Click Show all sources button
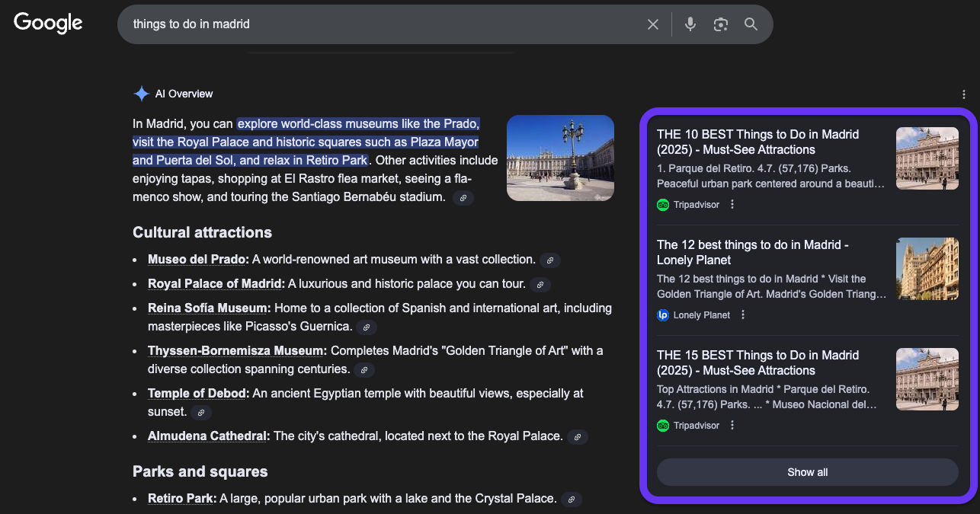This screenshot has height=514, width=980. click(x=807, y=472)
